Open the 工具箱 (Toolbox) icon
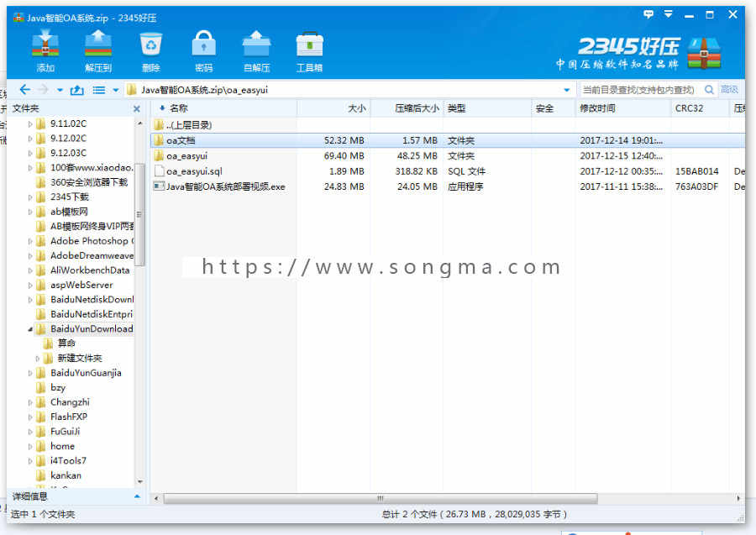756x535 pixels. coord(309,50)
